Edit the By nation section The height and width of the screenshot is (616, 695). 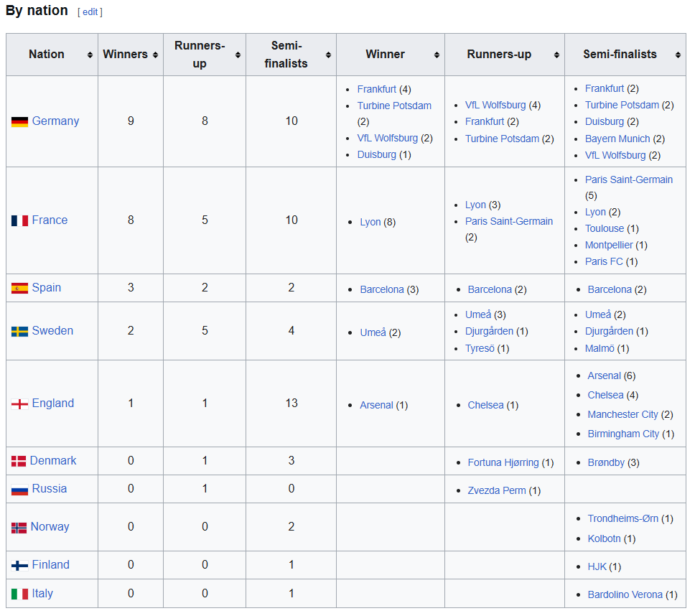90,12
